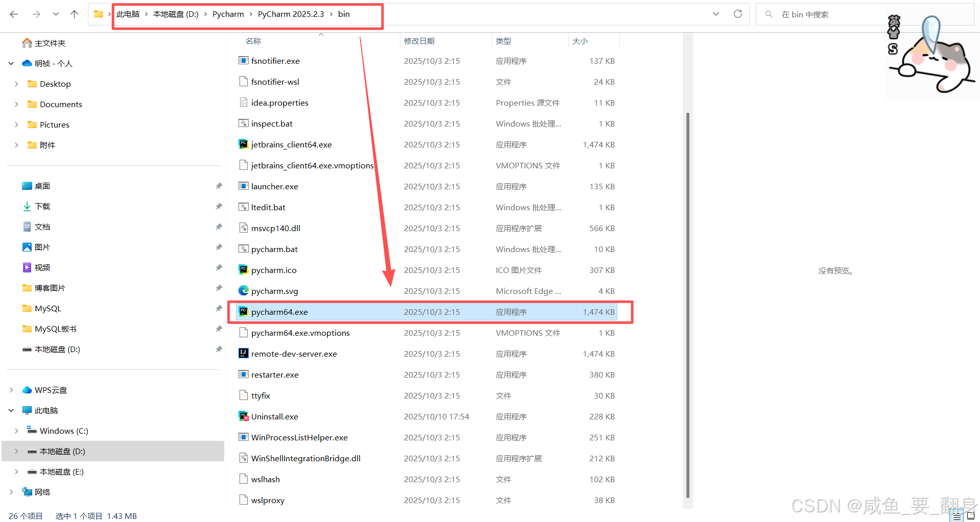This screenshot has height=522, width=980.
Task: Select the pycharm.ico icon file
Action: (x=244, y=270)
